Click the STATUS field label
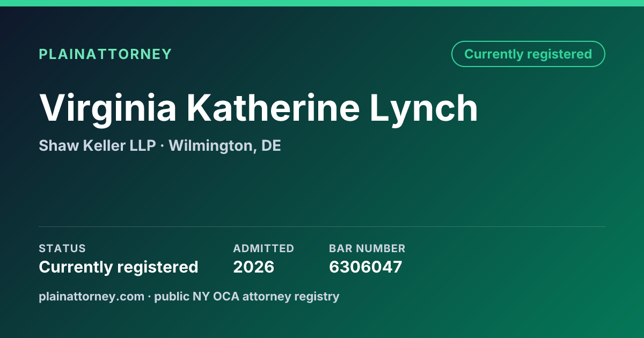Screen dimensions: 644x338 tap(62, 248)
